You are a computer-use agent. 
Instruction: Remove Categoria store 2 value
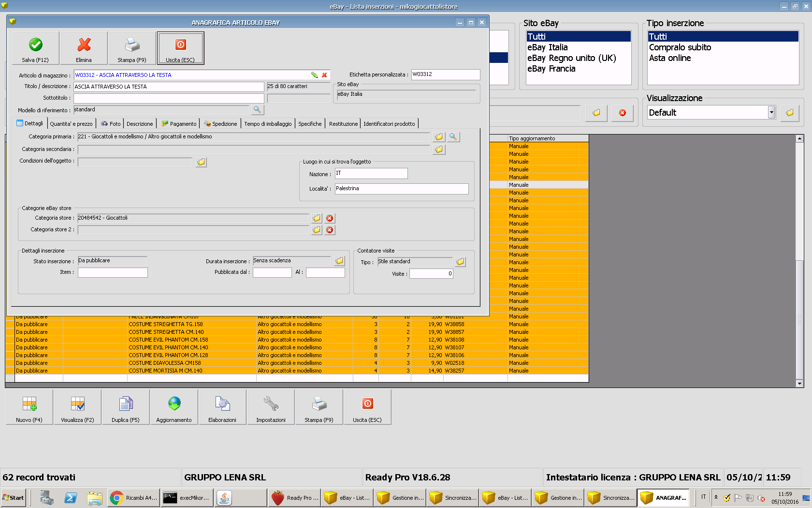point(330,230)
